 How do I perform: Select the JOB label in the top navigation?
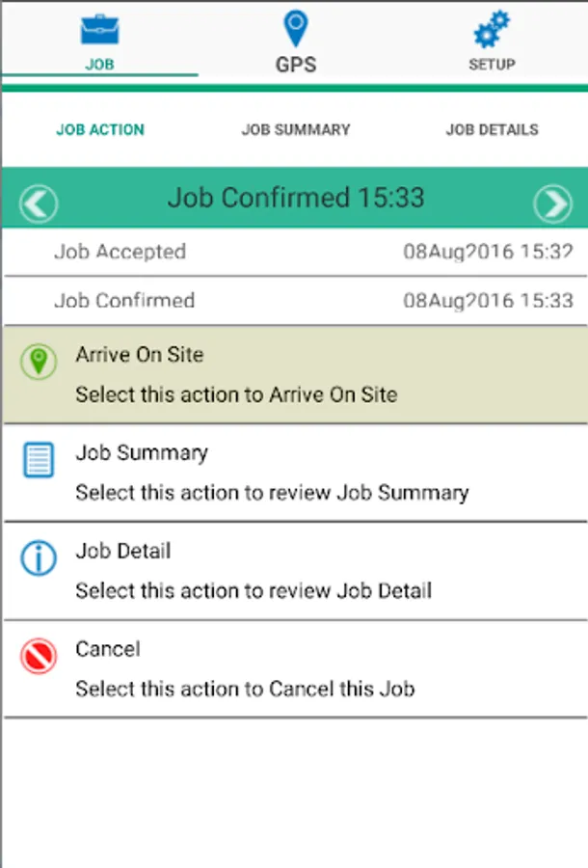click(99, 65)
